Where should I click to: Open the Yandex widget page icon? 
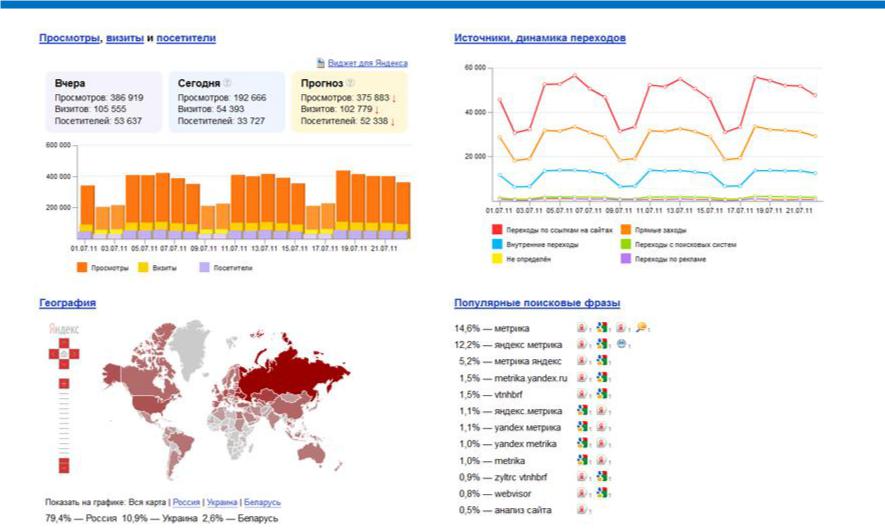point(320,63)
